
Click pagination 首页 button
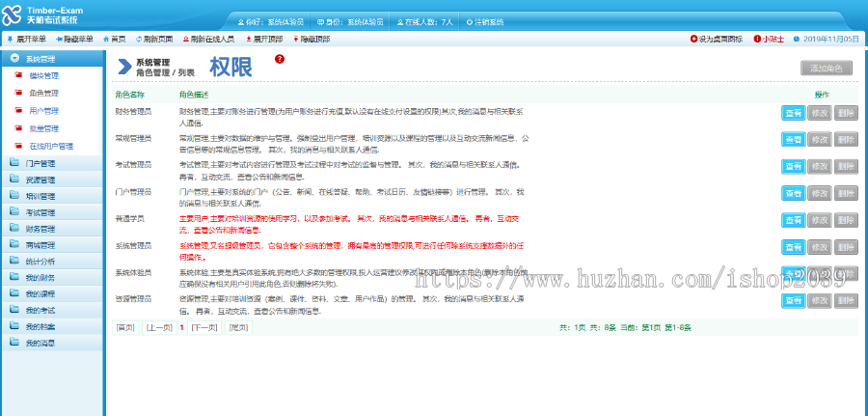tap(125, 328)
